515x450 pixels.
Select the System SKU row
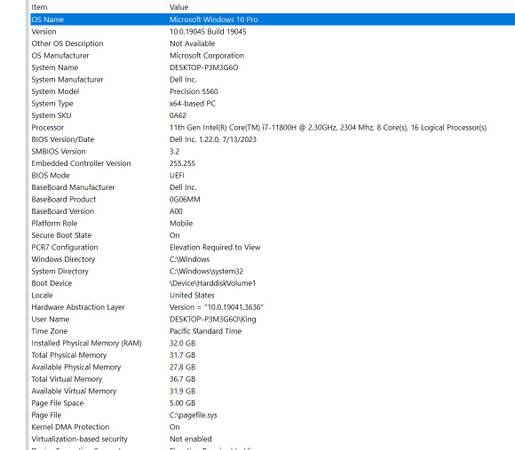tap(272, 116)
